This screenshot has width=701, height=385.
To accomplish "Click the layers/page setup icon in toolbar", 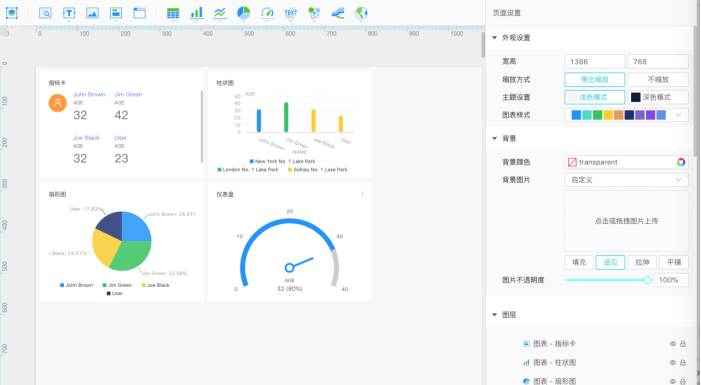I will (x=12, y=13).
